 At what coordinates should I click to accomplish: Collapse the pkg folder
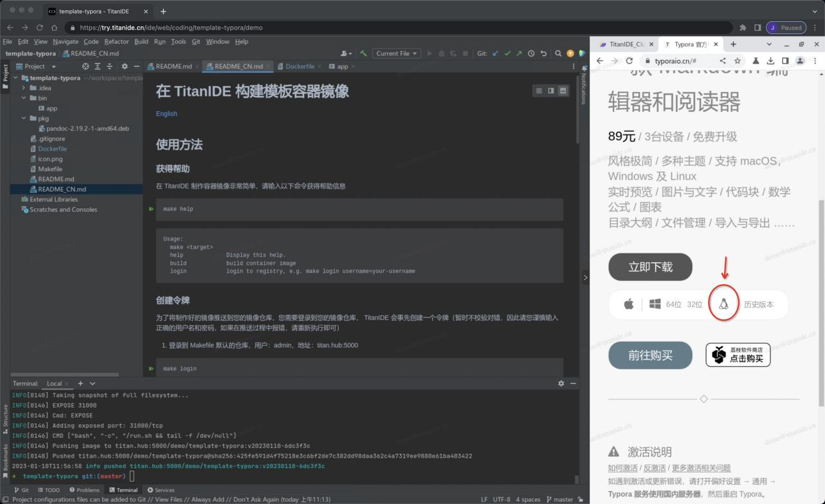(x=24, y=118)
